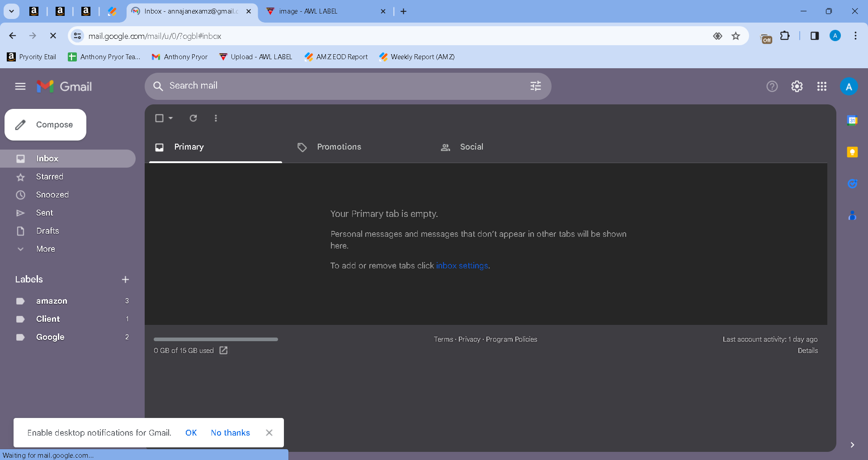Open the Upload - AWL LABEL bookmark
Viewport: 868px width, 460px height.
pos(255,57)
